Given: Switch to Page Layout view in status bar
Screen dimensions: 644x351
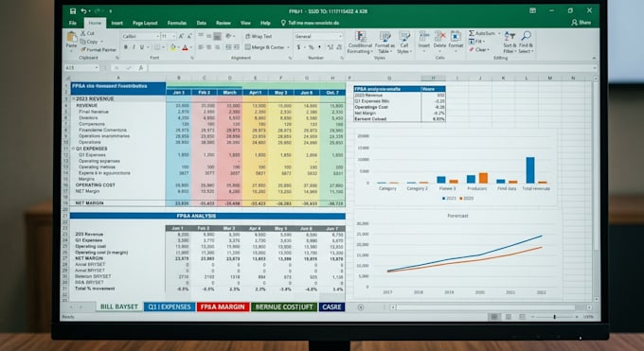Looking at the screenshot, I should (x=509, y=317).
